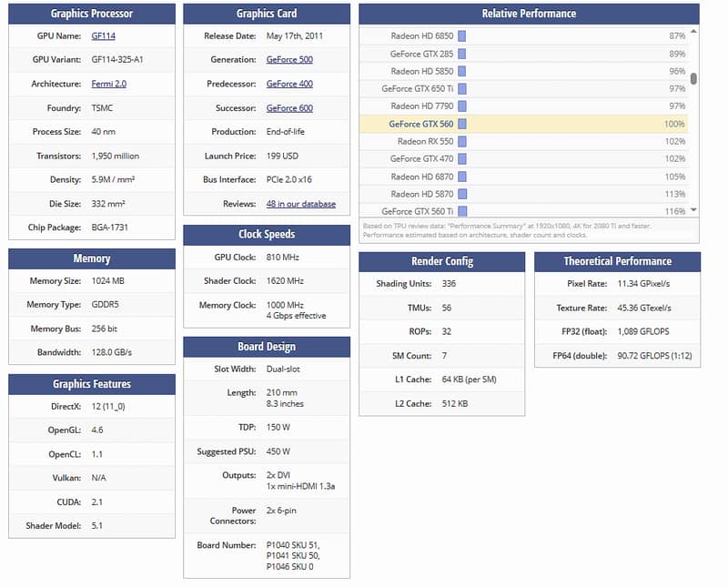
Task: Select the Radeon RX 550 performance row
Action: 524,141
